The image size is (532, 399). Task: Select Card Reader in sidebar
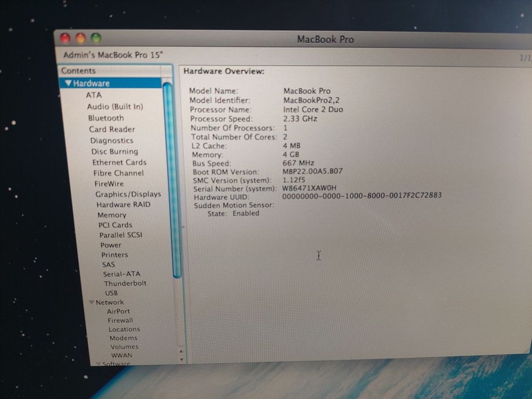coord(112,129)
